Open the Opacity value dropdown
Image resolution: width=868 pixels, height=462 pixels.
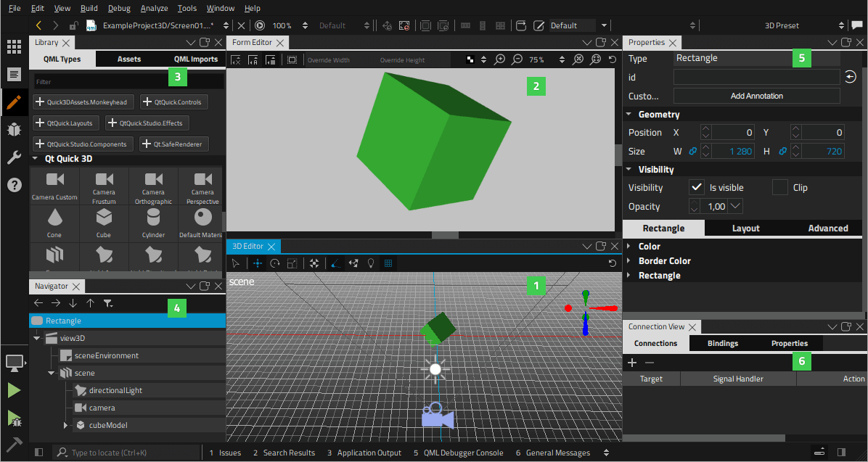click(735, 206)
